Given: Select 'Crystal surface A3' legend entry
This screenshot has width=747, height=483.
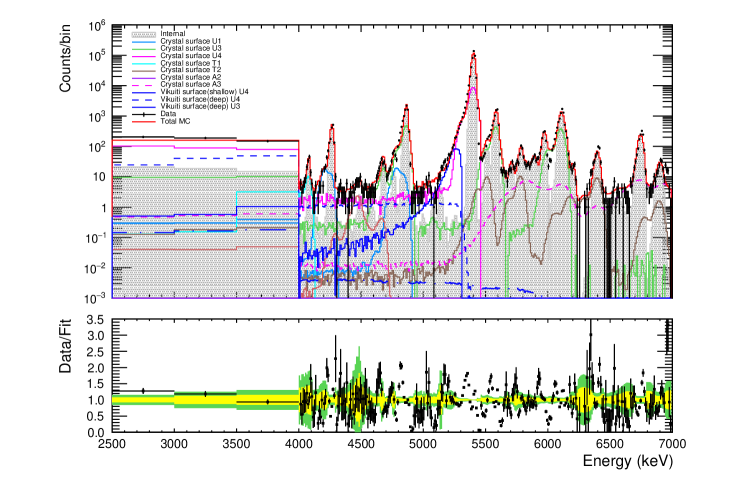Looking at the screenshot, I should point(191,84).
